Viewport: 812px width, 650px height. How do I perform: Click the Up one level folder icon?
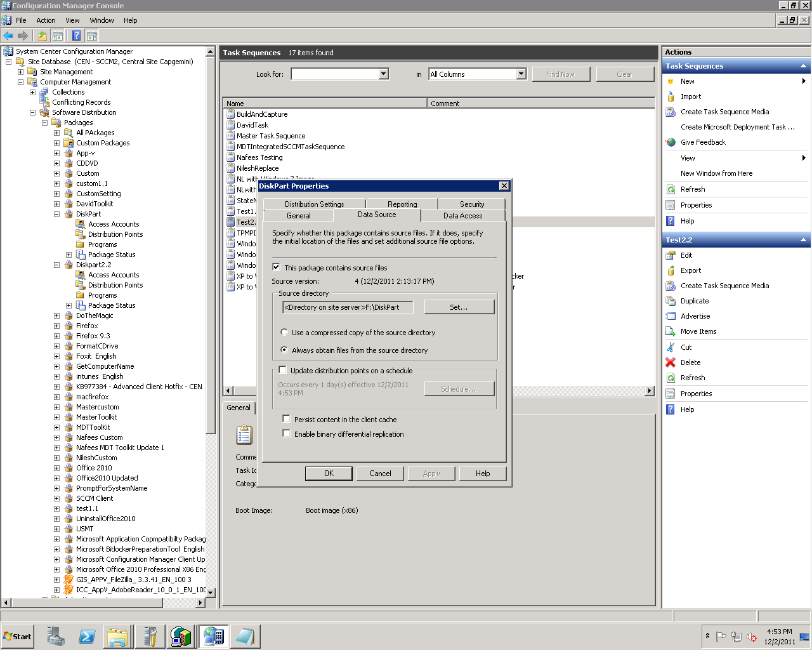(x=43, y=36)
